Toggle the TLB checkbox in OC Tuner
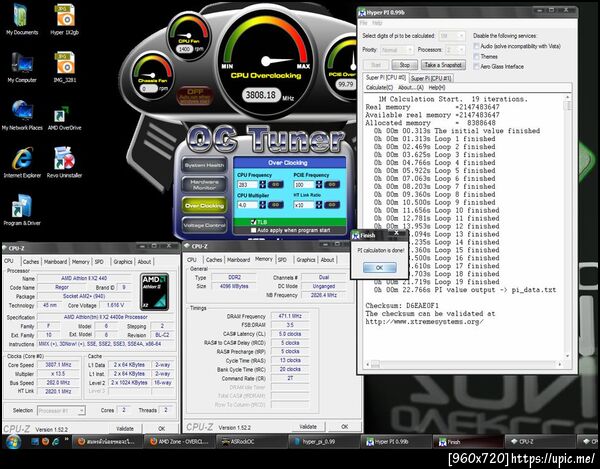This screenshot has height=469, width=600. (x=253, y=222)
